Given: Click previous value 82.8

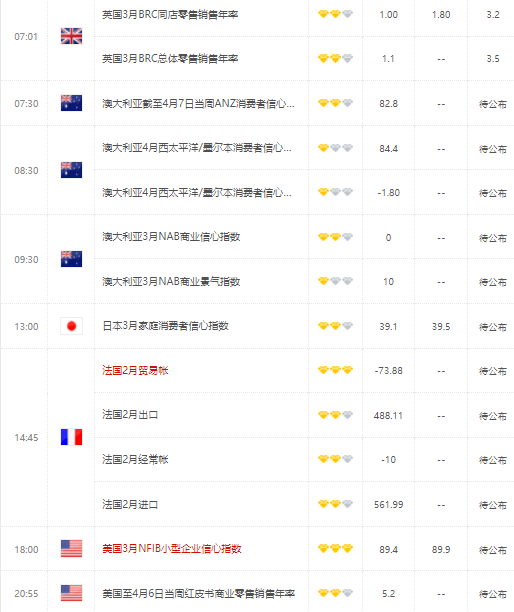Looking at the screenshot, I should click(388, 103).
